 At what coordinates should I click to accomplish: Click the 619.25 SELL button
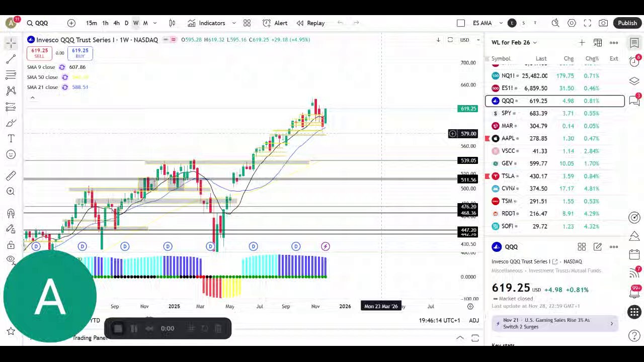[x=39, y=53]
